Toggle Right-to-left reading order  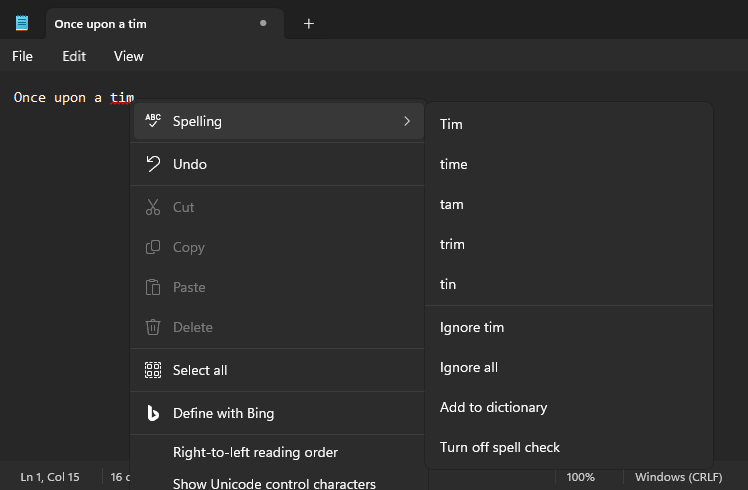pyautogui.click(x=255, y=452)
